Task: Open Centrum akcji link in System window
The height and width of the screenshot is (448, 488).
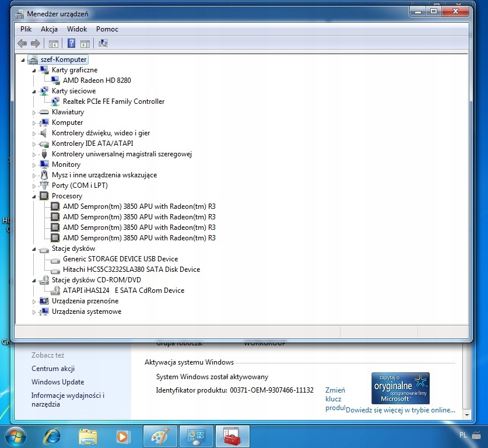Action: [53, 369]
